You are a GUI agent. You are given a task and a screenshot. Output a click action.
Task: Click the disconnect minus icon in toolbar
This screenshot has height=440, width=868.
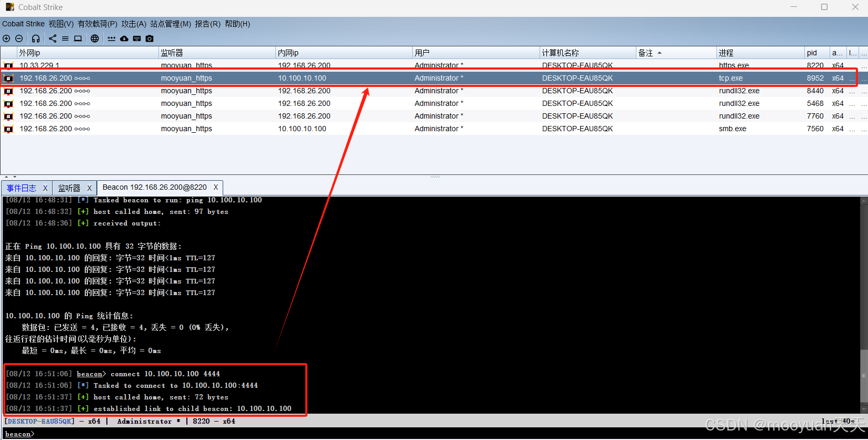point(19,38)
